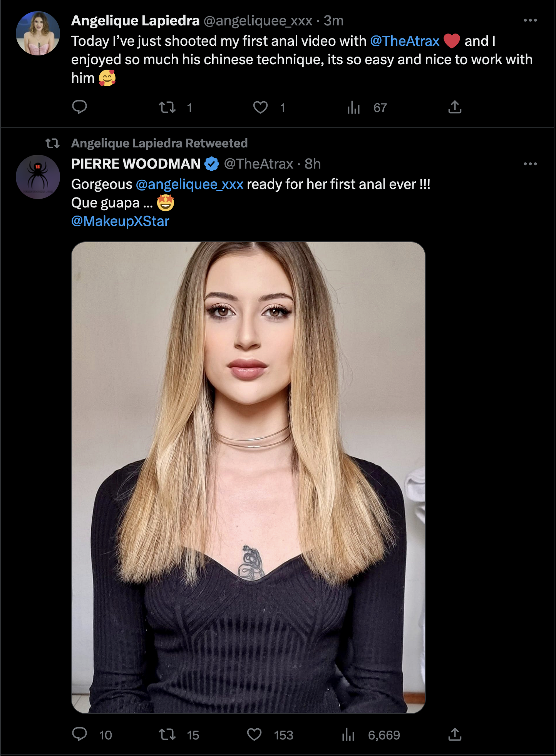Screen dimensions: 556x756
Task: Open more options for Pierre Woodman's tweet
Action: (530, 164)
